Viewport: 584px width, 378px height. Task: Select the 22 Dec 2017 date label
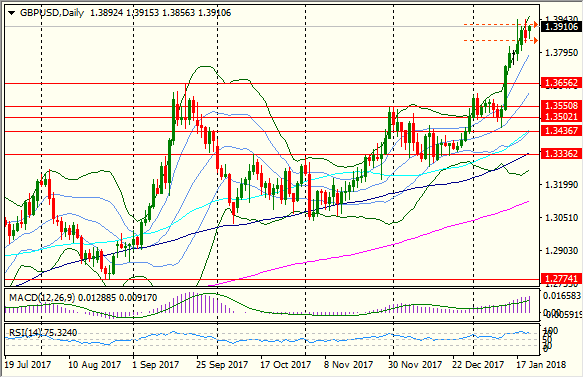point(478,364)
